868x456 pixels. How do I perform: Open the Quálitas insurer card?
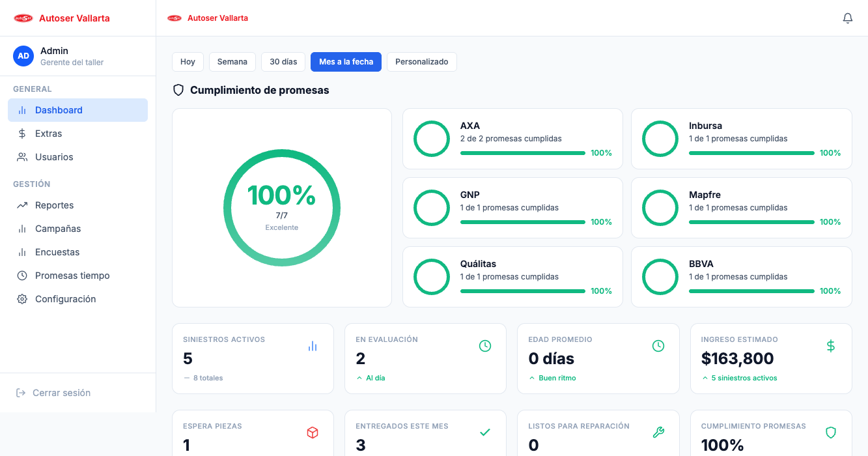click(x=512, y=277)
